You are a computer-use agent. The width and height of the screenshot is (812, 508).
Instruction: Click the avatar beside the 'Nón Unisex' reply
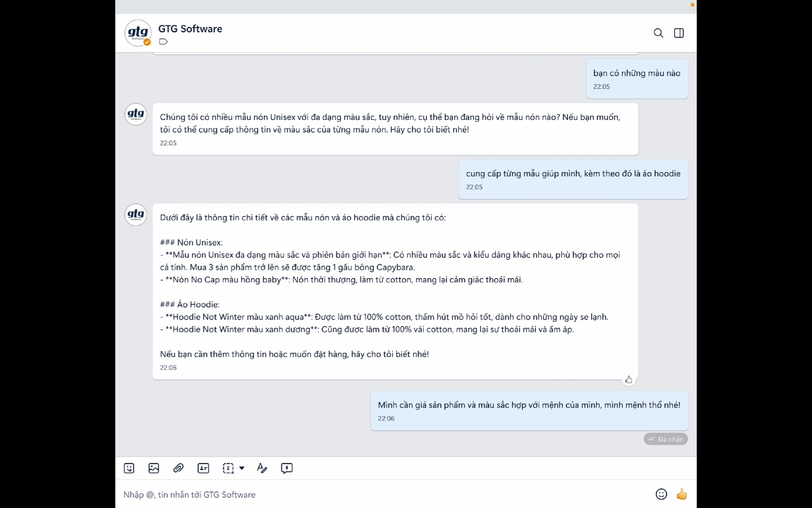click(136, 214)
